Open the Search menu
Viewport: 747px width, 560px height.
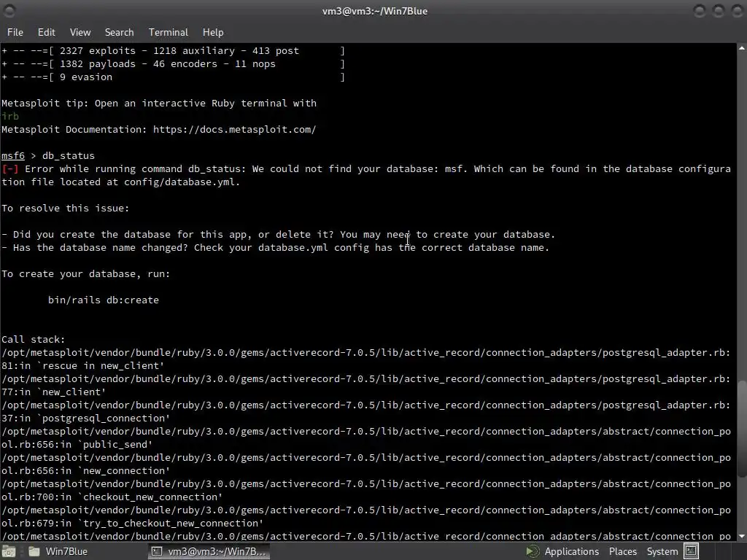point(119,32)
